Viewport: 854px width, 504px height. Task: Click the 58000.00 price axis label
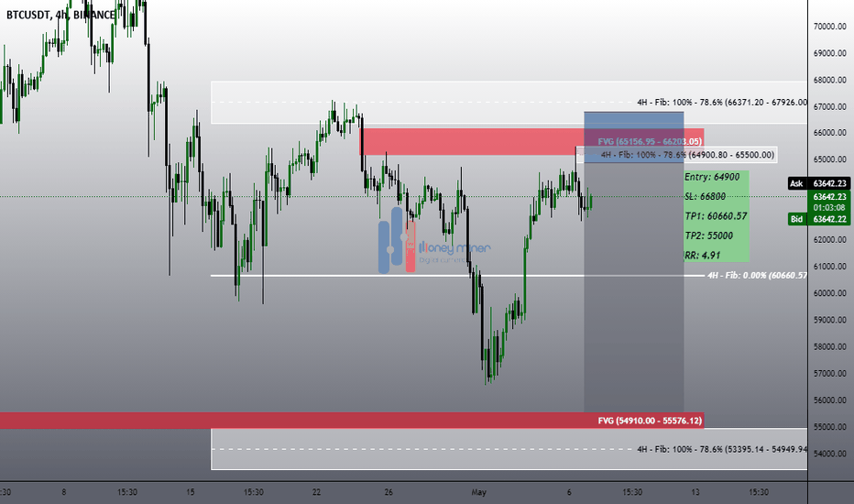(829, 346)
